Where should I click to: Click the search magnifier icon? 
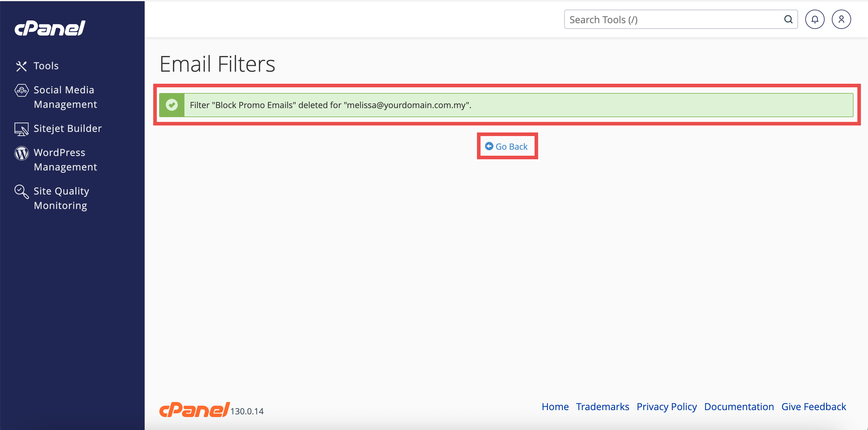click(x=788, y=20)
